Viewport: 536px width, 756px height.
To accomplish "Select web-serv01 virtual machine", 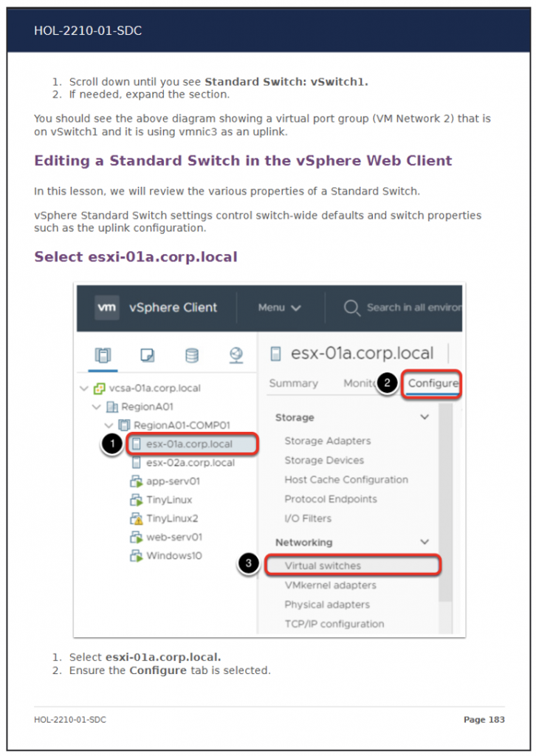I will pos(174,537).
